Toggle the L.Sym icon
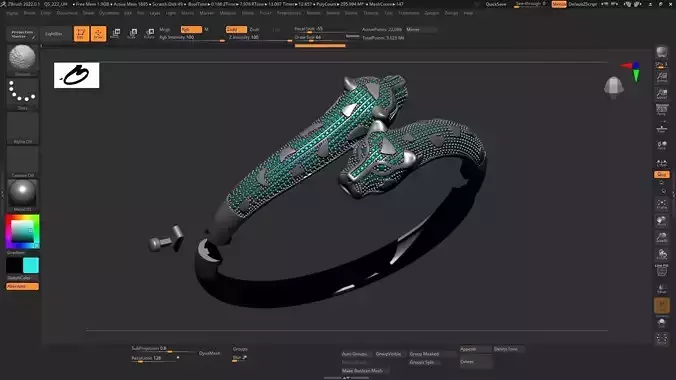 (662, 163)
